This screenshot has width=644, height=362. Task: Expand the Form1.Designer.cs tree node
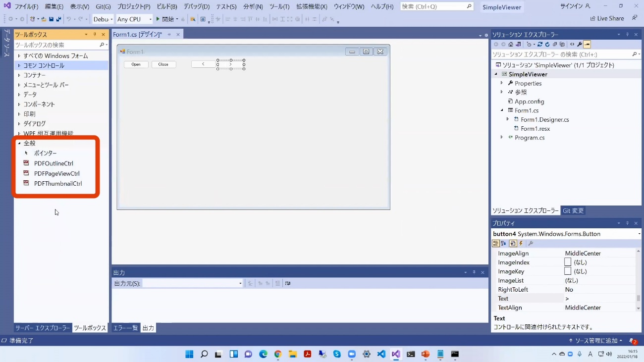click(x=507, y=119)
